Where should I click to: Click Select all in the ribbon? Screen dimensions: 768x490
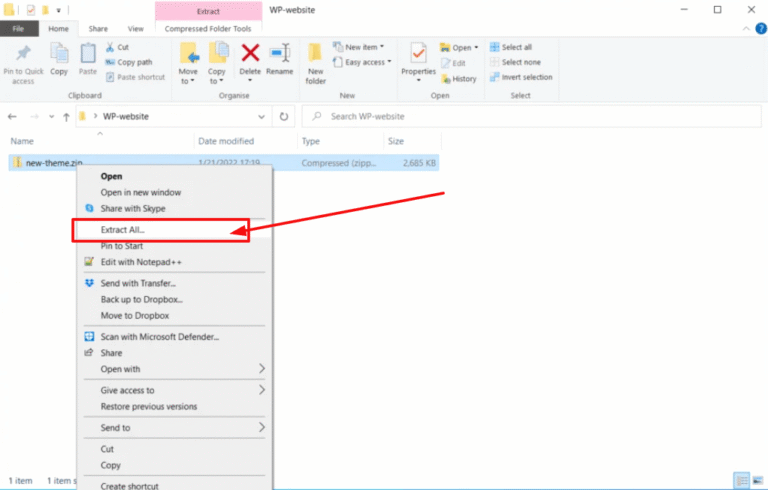pos(516,47)
